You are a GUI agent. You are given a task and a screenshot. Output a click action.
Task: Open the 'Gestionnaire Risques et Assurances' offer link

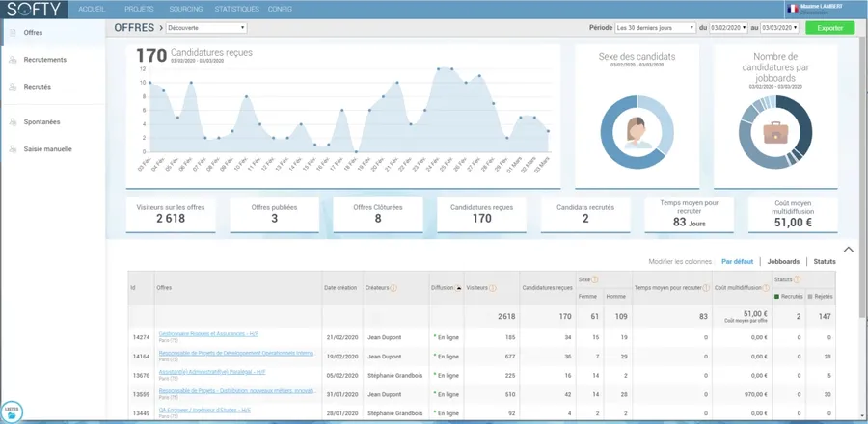pos(207,334)
